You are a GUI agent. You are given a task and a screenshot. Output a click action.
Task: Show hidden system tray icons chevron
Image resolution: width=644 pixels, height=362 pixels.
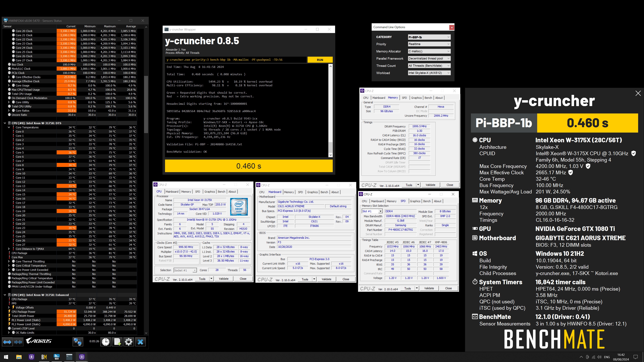coord(581,357)
